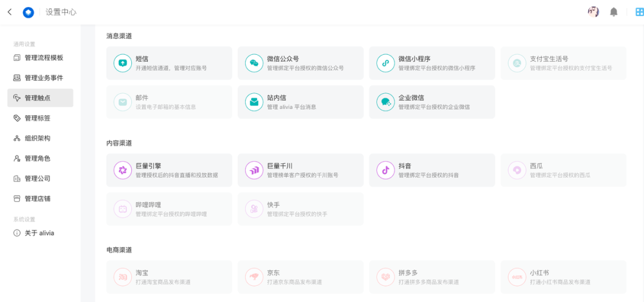644x302 pixels.
Task: Click the 站内信 mail icon
Action: (x=254, y=102)
